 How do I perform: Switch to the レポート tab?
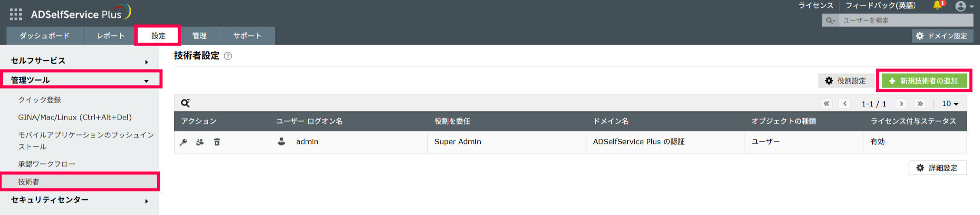pos(110,36)
